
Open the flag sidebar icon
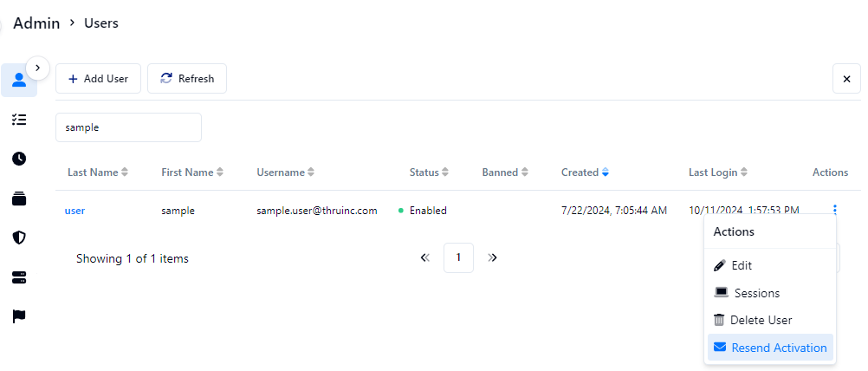[19, 316]
